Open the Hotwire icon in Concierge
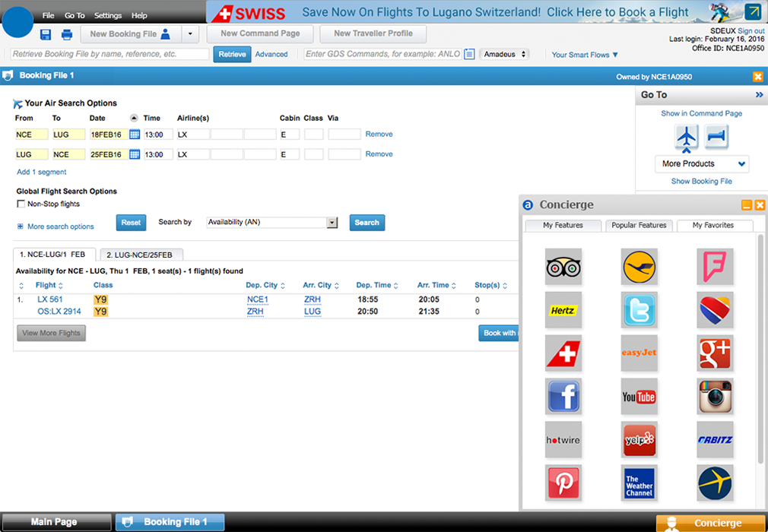Screen dimensions: 768x532 click(x=563, y=439)
